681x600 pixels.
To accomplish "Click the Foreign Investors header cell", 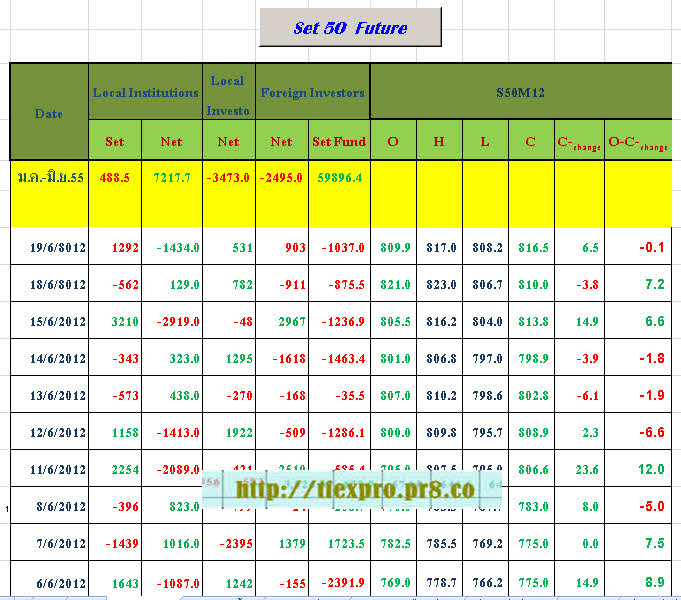I will point(312,92).
